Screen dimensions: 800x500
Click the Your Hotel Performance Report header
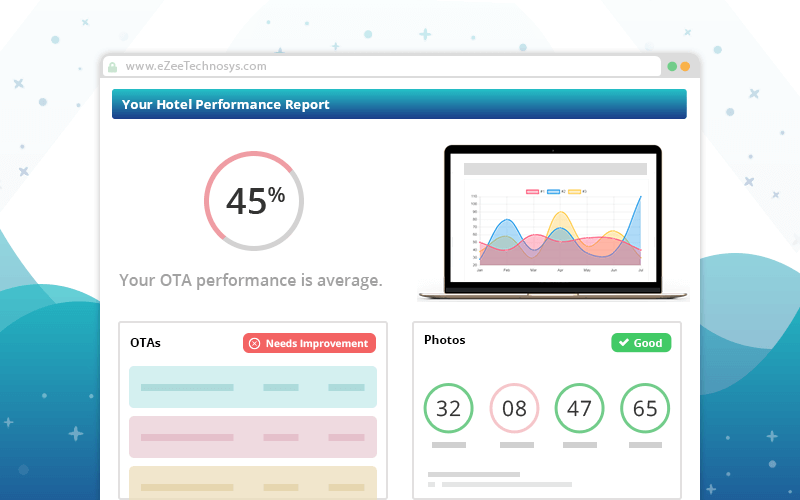point(399,104)
